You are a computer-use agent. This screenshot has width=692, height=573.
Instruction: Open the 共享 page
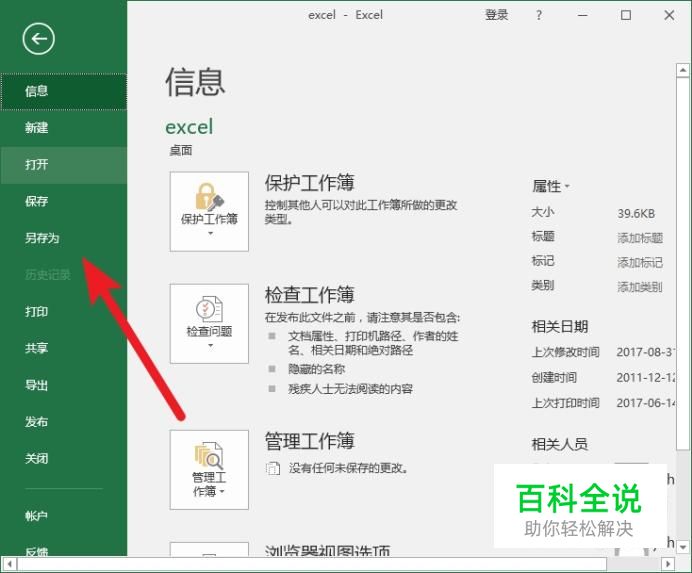point(64,348)
